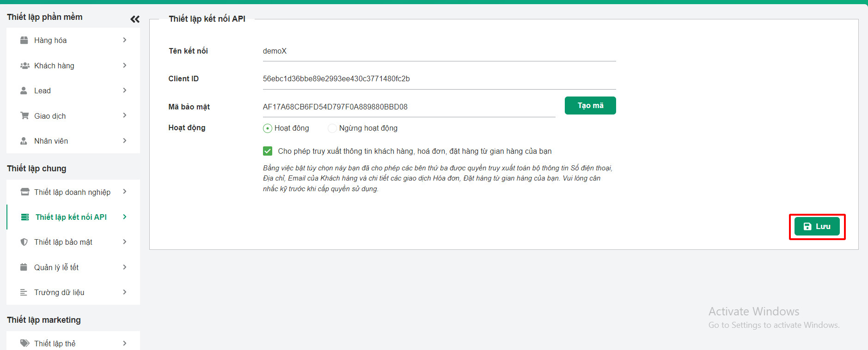Image resolution: width=868 pixels, height=350 pixels.
Task: Collapse sidebar with double-chevron icon
Action: (135, 19)
